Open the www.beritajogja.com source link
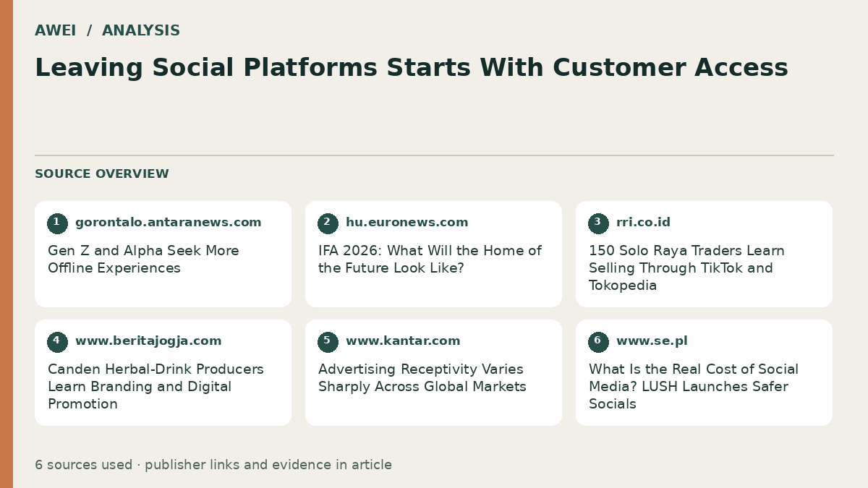The height and width of the screenshot is (488, 868). point(148,341)
